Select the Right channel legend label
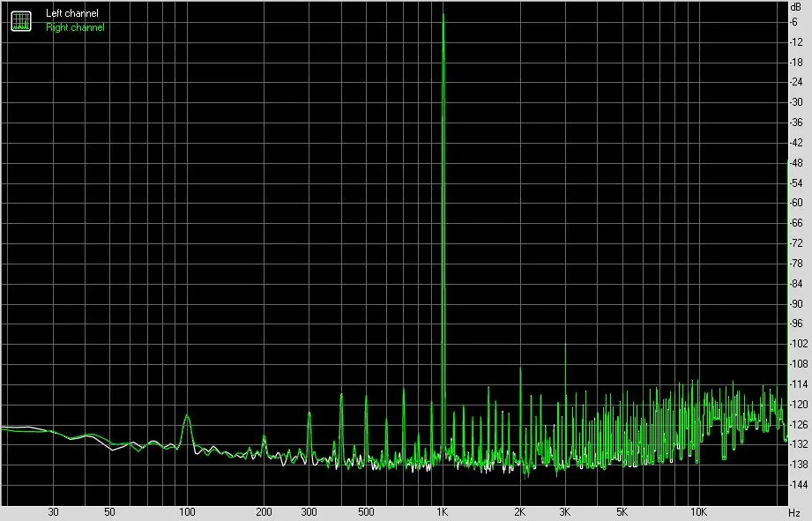 pos(75,27)
